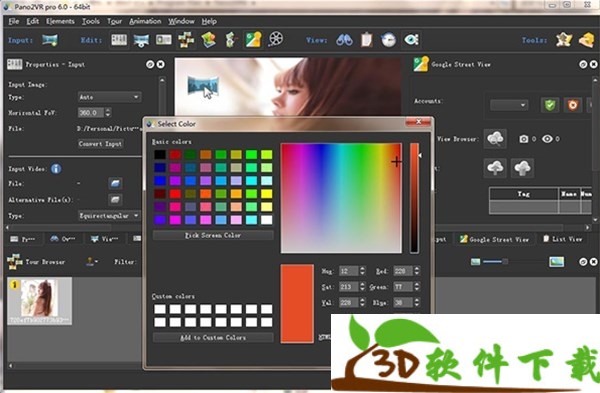Click the Tag column header in table
Image resolution: width=600 pixels, height=393 pixels.
point(523,194)
